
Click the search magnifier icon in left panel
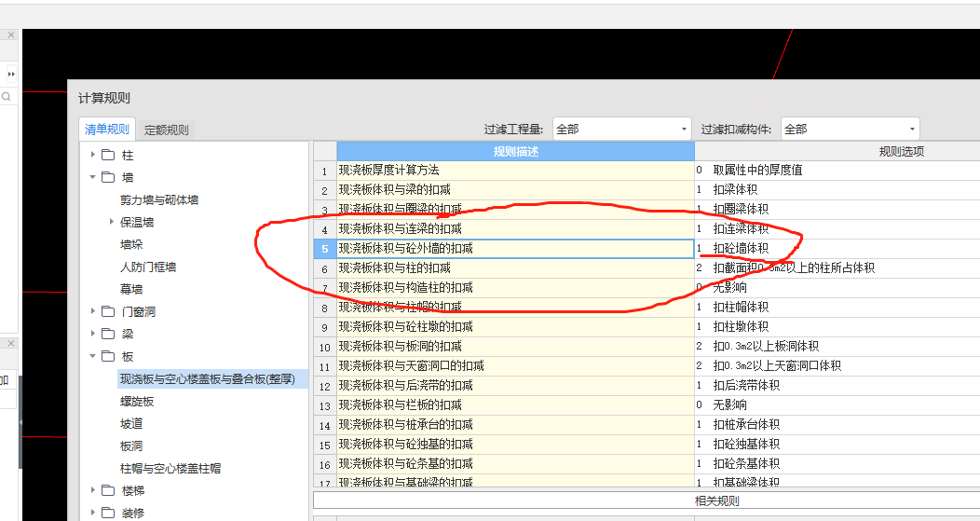(7, 96)
